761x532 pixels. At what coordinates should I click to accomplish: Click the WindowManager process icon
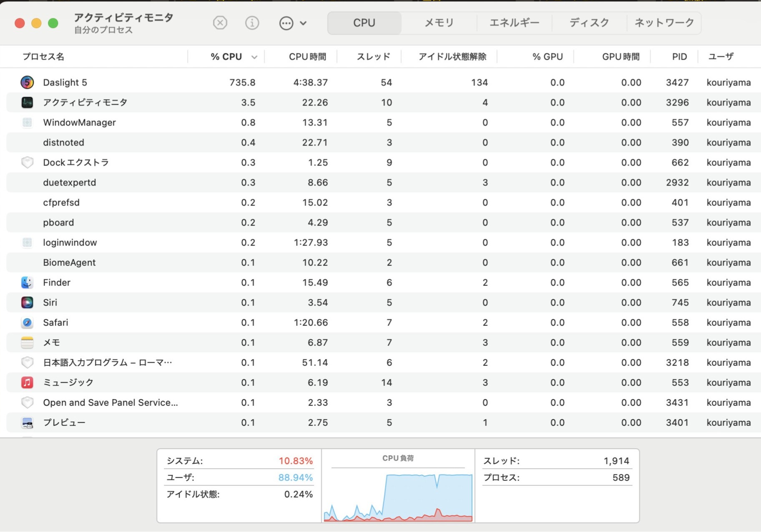27,122
